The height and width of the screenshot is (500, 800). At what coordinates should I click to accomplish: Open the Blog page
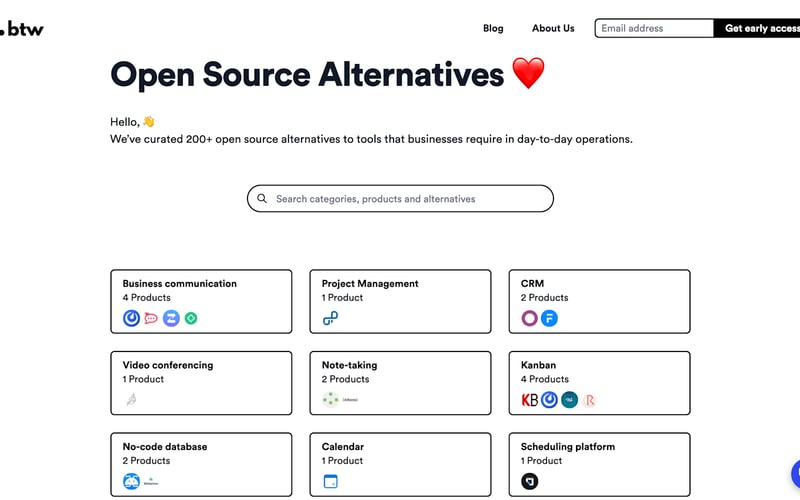(493, 29)
